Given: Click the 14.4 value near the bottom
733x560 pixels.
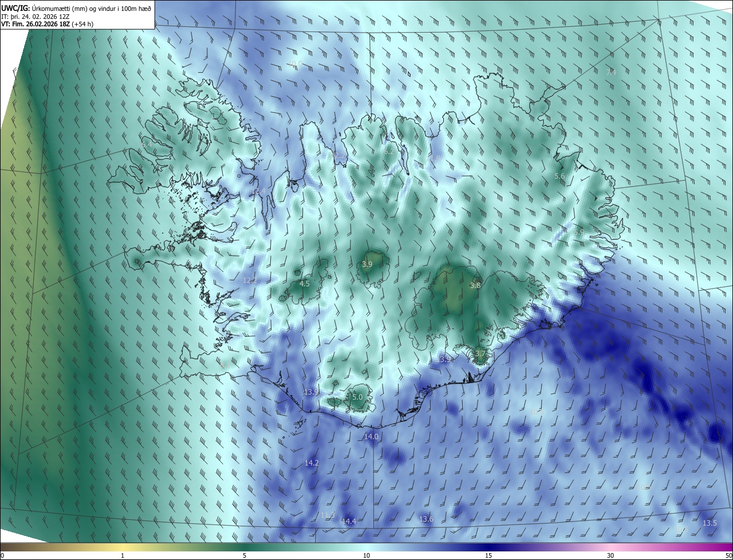Looking at the screenshot, I should tap(349, 521).
